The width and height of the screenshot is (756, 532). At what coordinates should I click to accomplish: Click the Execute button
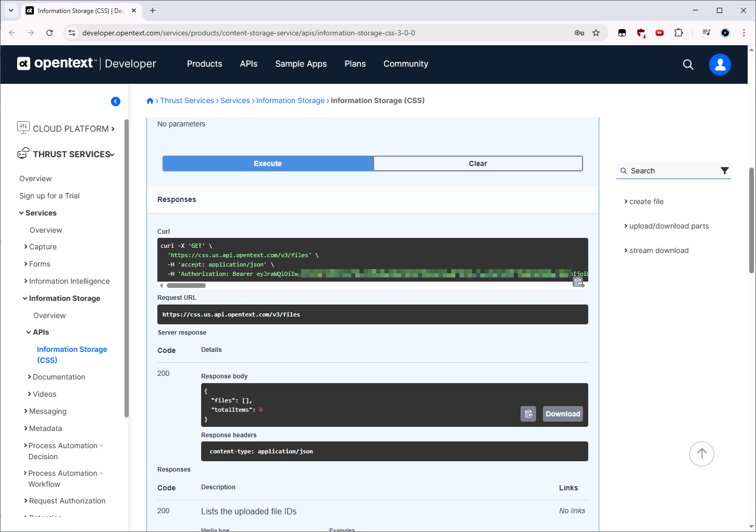(x=268, y=163)
